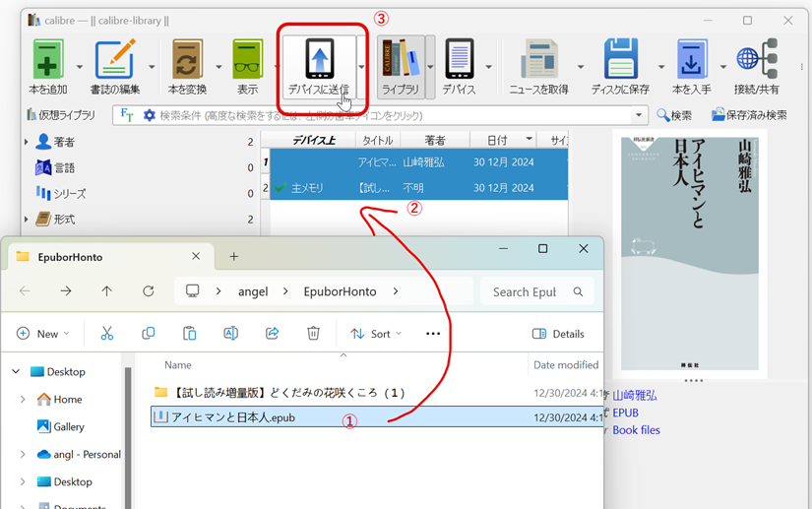Open the Sort menu in Explorer
The height and width of the screenshot is (509, 812).
click(x=376, y=334)
